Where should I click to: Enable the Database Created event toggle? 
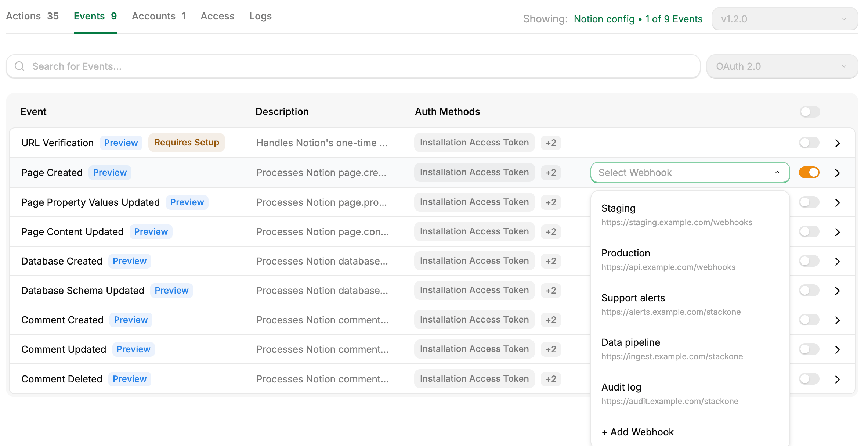tap(809, 261)
